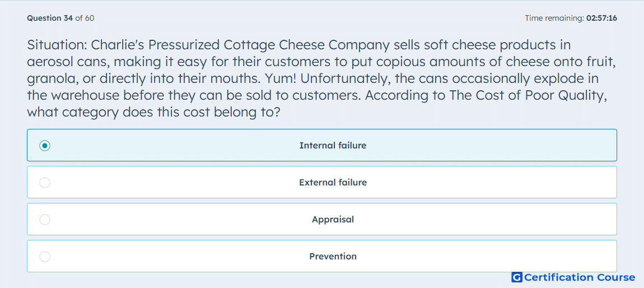This screenshot has width=644, height=288.
Task: Click the 'of 60' question total text
Action: pos(85,18)
